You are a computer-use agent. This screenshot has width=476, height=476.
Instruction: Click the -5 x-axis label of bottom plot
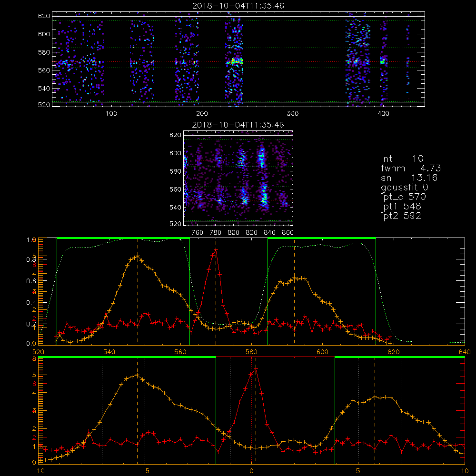[x=145, y=471]
